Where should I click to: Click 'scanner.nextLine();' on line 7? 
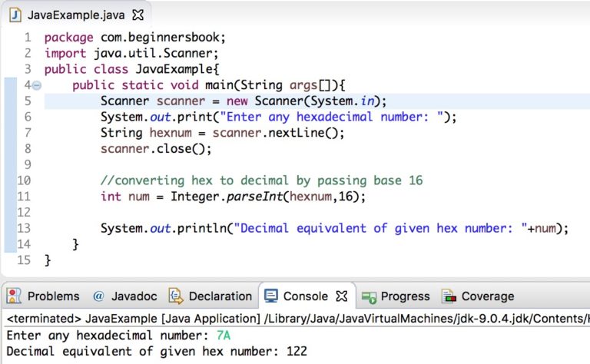pos(278,133)
